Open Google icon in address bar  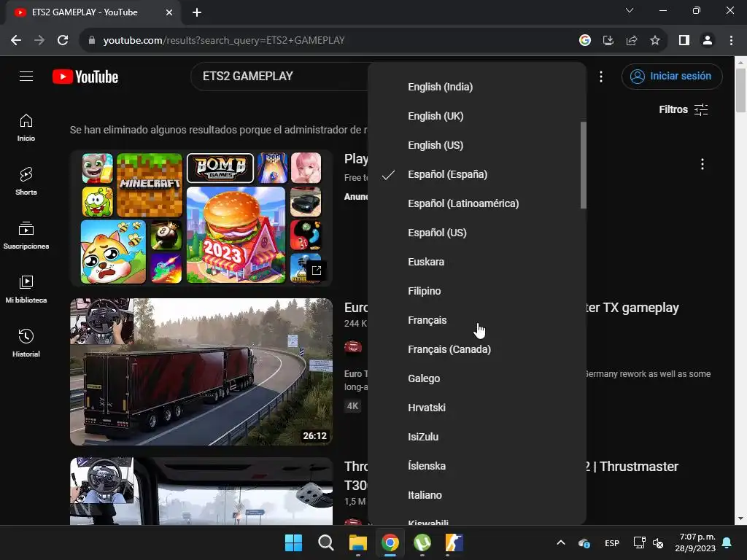pyautogui.click(x=585, y=41)
